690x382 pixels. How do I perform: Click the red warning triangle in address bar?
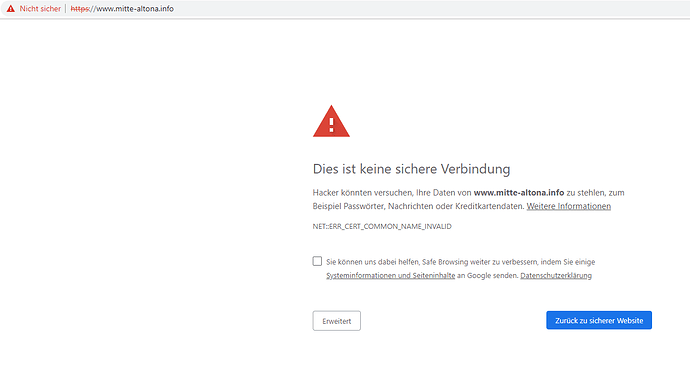(x=11, y=8)
